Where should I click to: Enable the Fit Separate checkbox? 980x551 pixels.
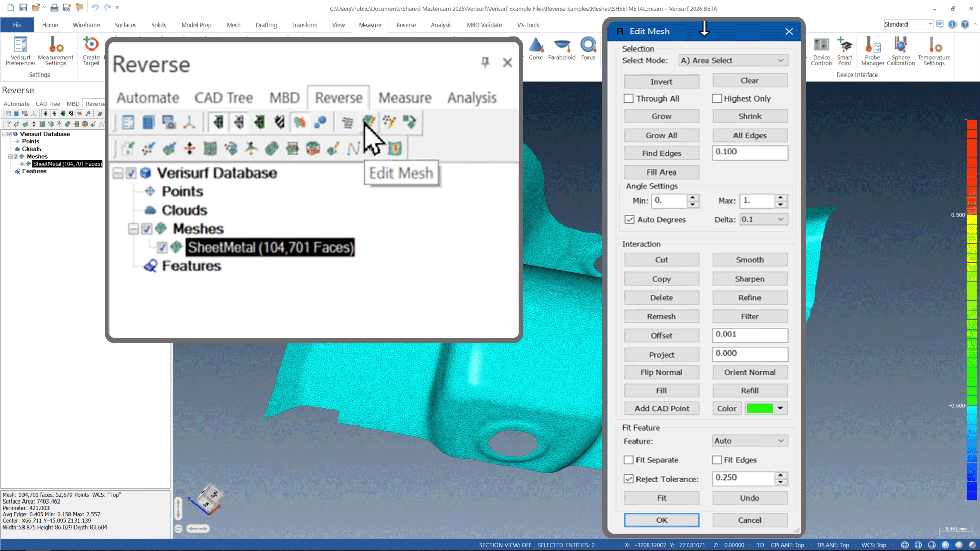(629, 460)
